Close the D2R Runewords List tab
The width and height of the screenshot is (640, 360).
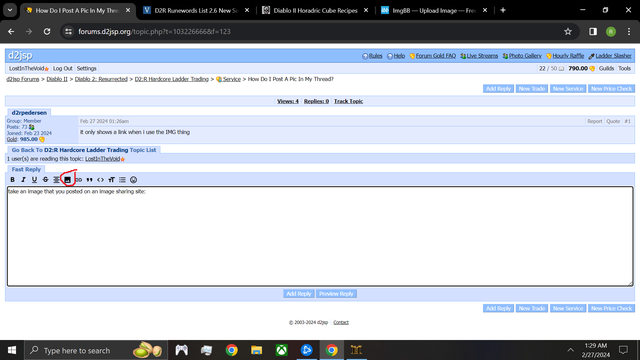click(247, 10)
